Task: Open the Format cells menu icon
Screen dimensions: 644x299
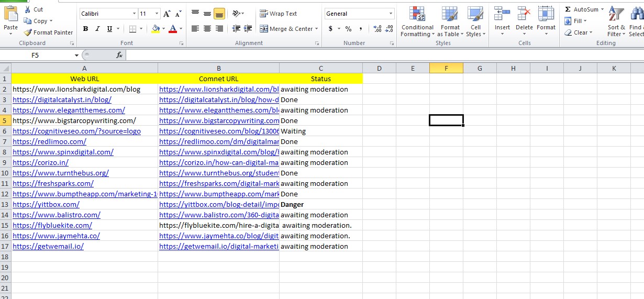Action: (546, 13)
